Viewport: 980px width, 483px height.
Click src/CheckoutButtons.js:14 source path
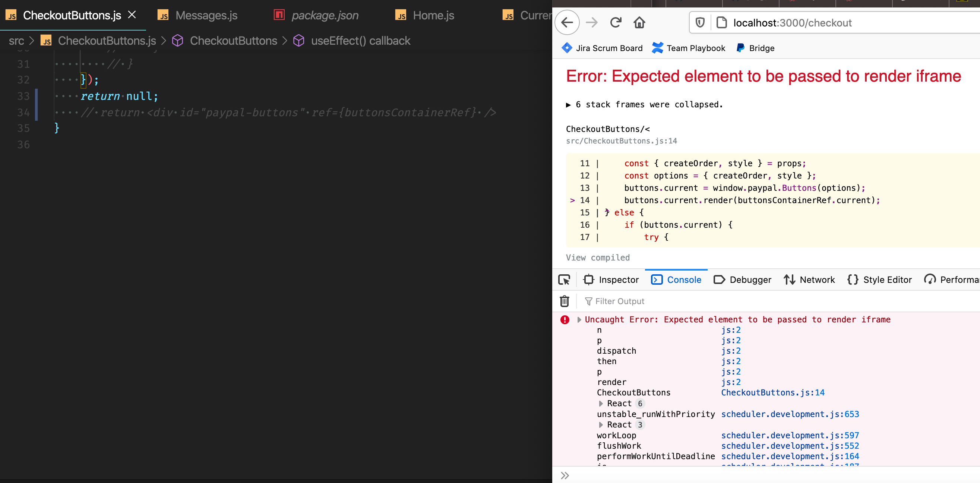pyautogui.click(x=621, y=141)
